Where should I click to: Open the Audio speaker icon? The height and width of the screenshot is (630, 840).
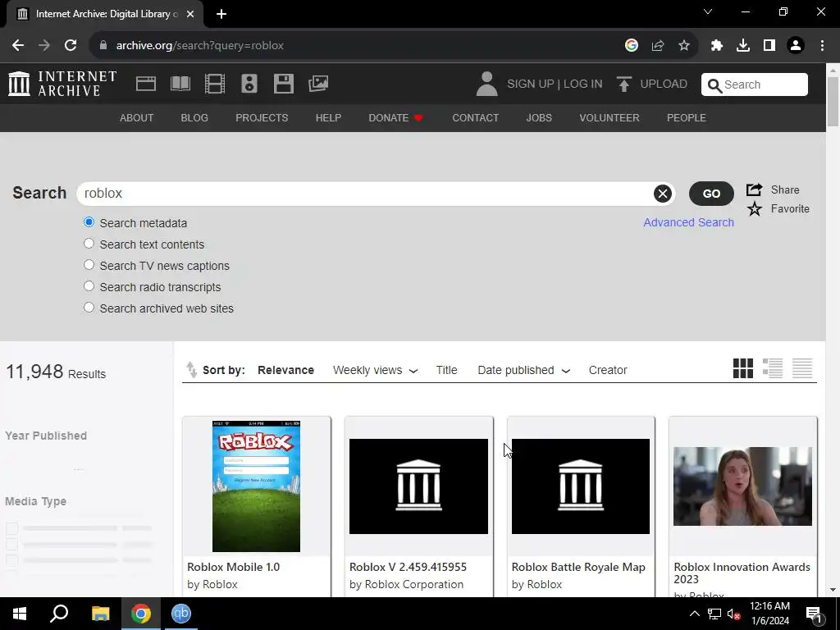[x=249, y=84]
